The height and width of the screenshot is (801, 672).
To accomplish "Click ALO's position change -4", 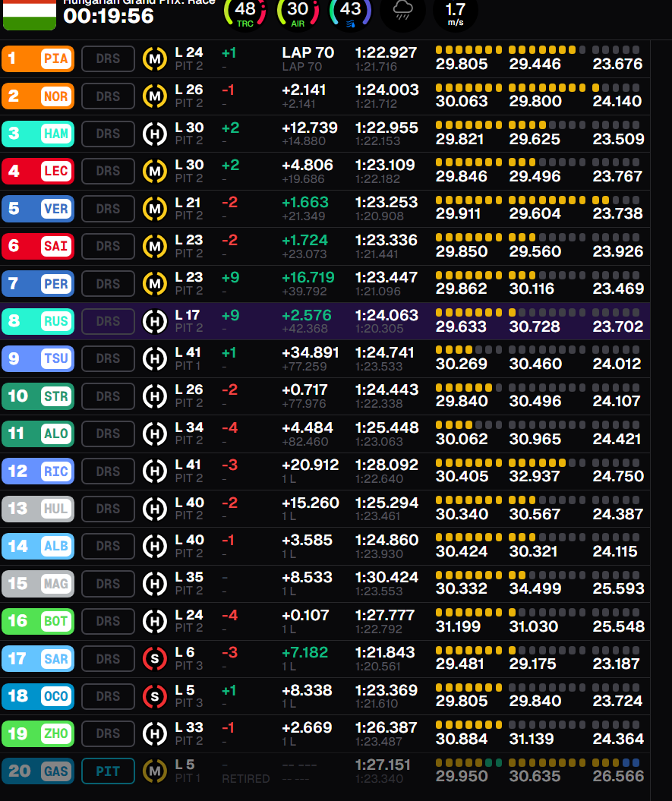I will click(230, 427).
